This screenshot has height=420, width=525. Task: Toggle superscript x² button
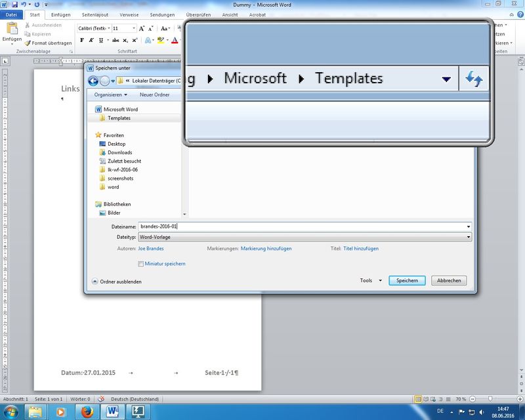[135, 40]
